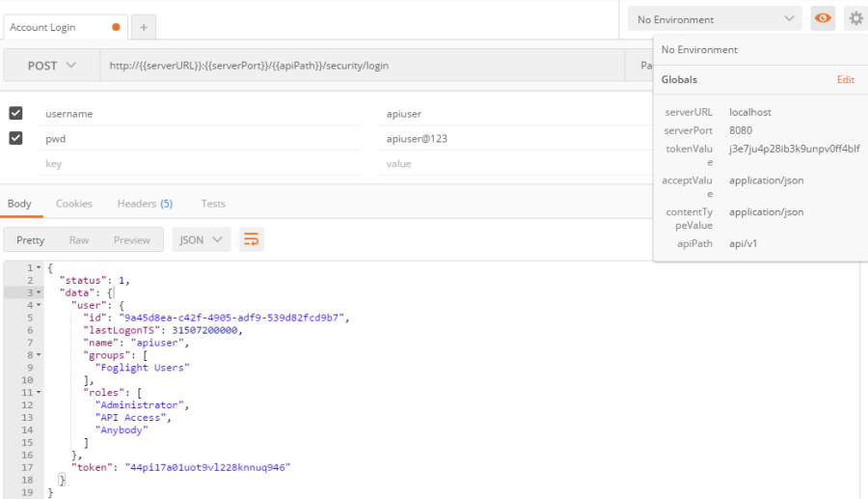Collapse the "roles" array on line 10
Screen dimensions: 868x499
coord(39,393)
